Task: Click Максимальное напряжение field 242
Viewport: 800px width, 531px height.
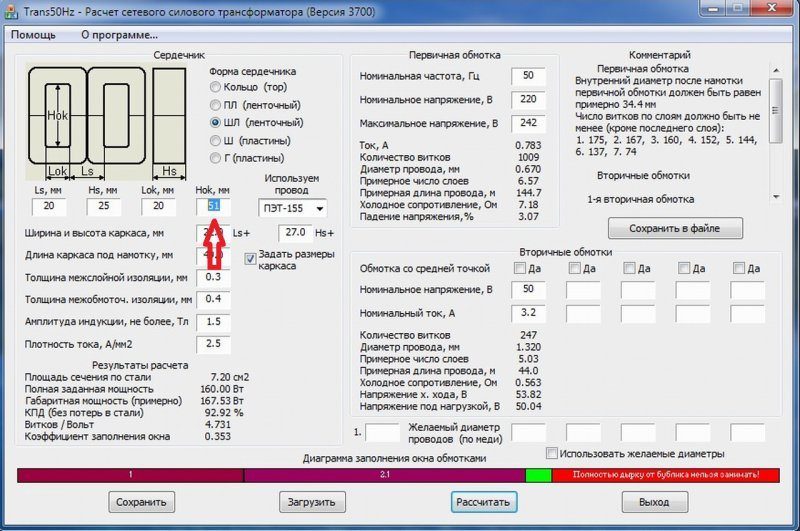Action: [x=529, y=123]
